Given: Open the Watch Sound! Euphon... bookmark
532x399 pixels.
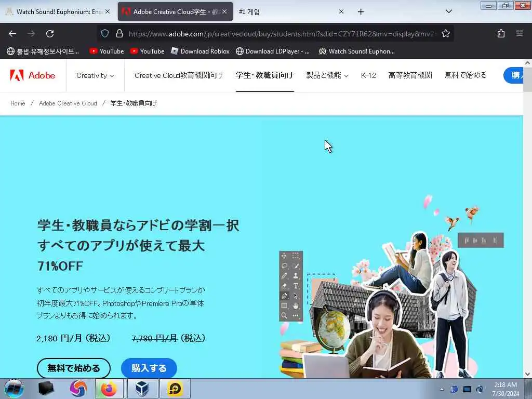Looking at the screenshot, I should click(356, 51).
